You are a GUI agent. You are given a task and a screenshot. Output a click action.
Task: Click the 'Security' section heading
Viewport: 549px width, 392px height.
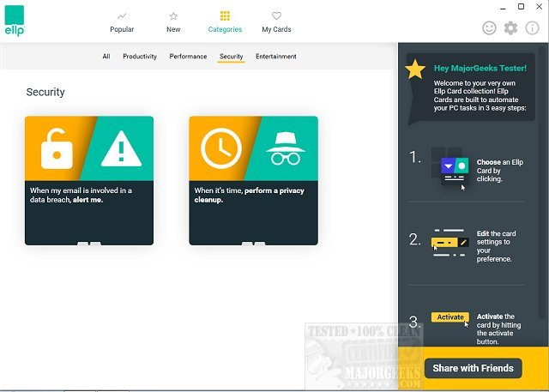[45, 92]
